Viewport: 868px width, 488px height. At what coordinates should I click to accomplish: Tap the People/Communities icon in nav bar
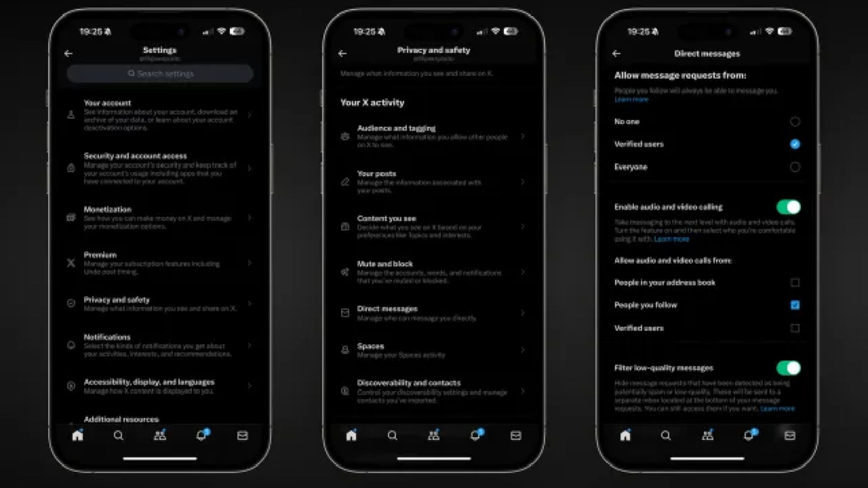click(160, 436)
